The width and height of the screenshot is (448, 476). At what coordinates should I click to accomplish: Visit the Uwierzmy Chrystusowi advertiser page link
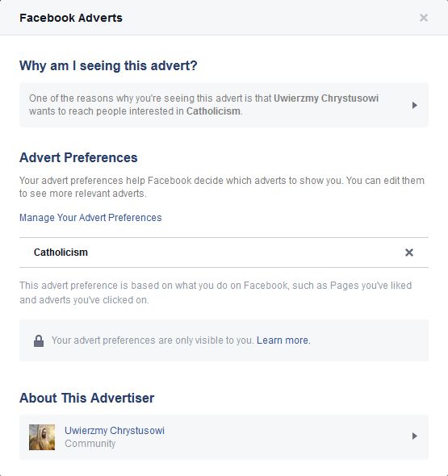click(115, 431)
